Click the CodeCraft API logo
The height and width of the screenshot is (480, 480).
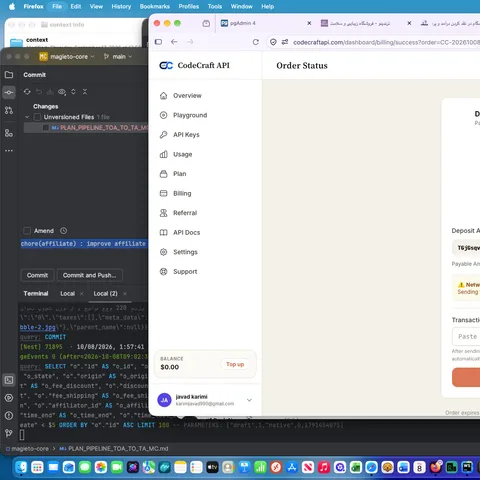pos(194,65)
